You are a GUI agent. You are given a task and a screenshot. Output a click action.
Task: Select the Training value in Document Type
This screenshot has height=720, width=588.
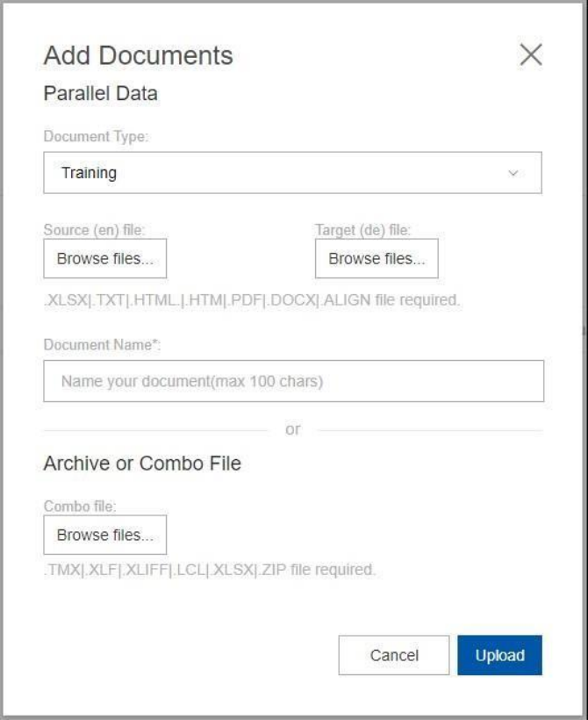pos(90,173)
